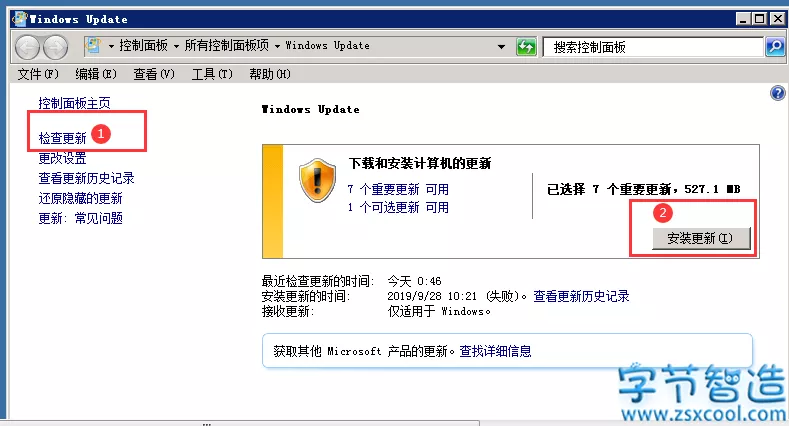Open 查看更新历史记录 next to the failed install

point(581,296)
